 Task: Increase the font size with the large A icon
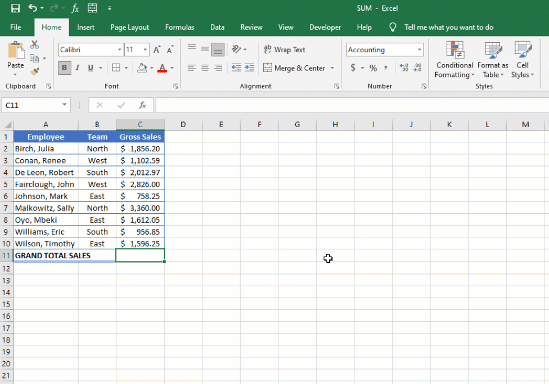(157, 50)
